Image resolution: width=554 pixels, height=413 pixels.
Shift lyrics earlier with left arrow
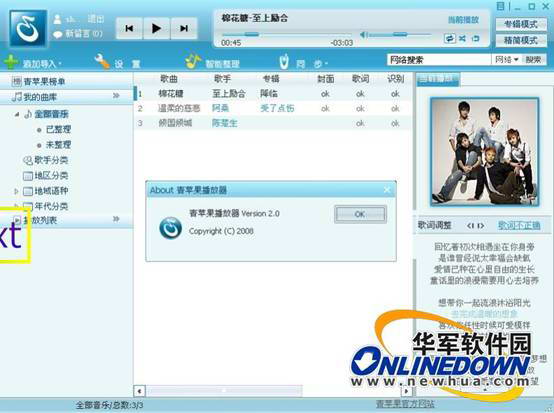pos(470,226)
